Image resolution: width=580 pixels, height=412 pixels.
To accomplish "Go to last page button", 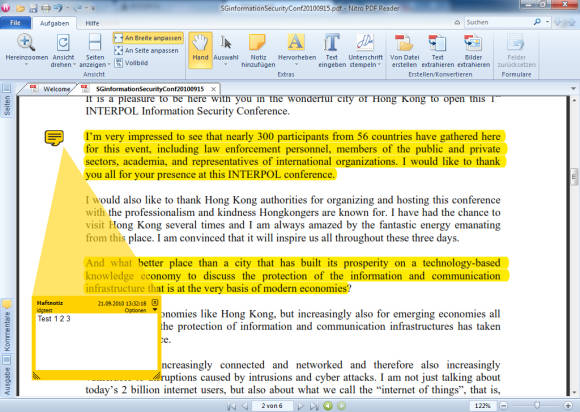I will point(314,406).
